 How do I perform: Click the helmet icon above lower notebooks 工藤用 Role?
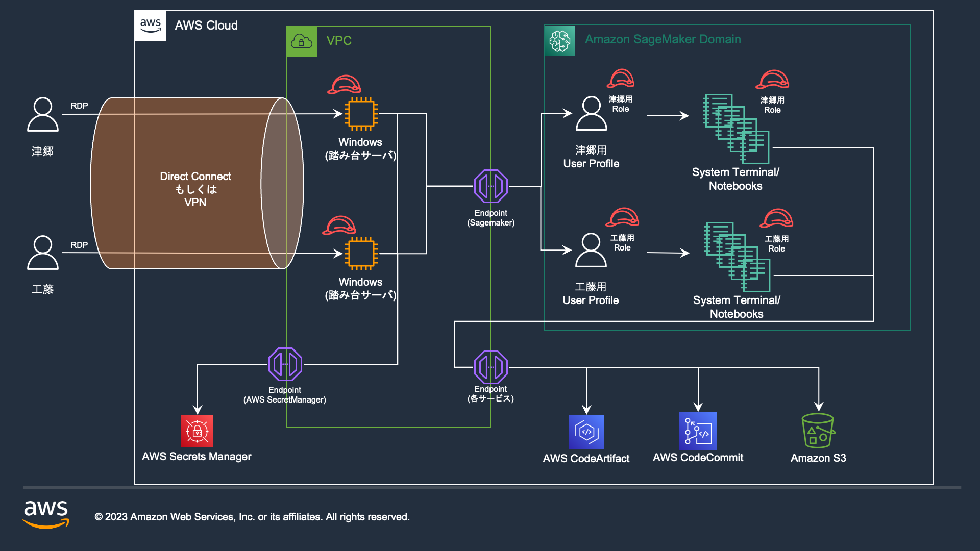click(x=776, y=218)
